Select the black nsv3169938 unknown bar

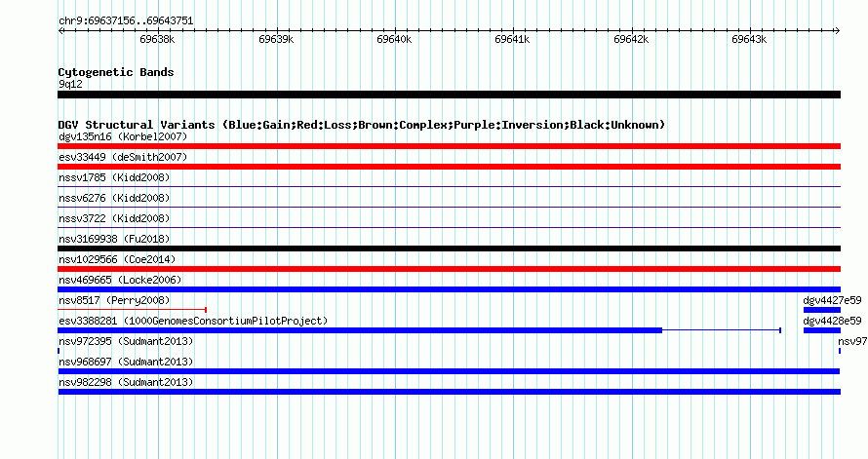pos(449,249)
